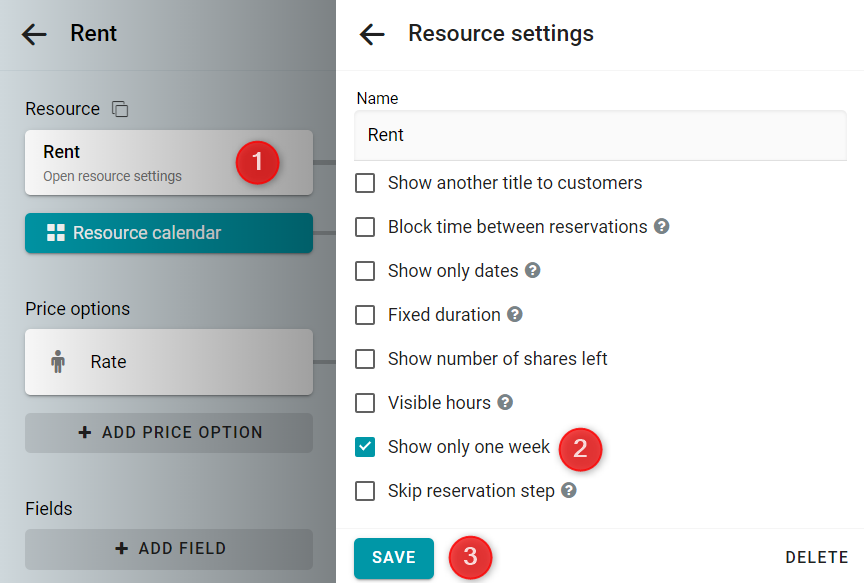Open help for Block time between reservations
Viewport: 864px width, 583px height.
[661, 226]
